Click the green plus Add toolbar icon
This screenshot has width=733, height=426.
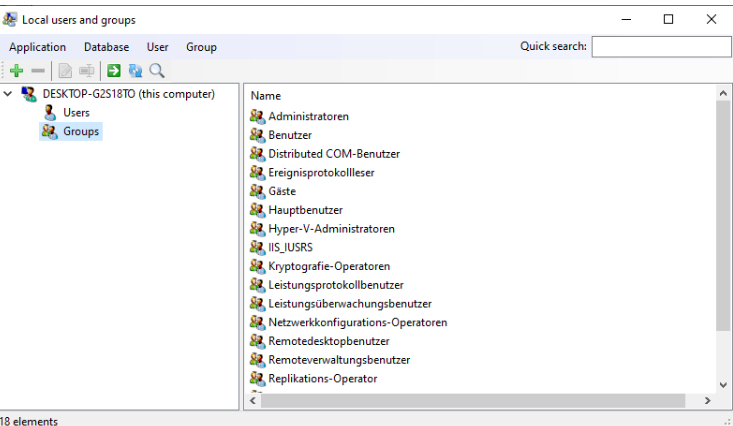click(16, 71)
